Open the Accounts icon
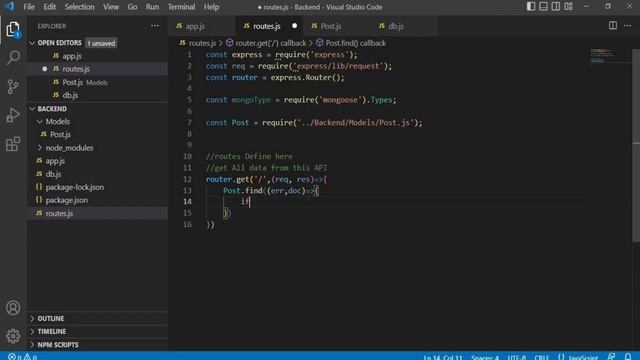This screenshot has width=640, height=360. point(13,308)
